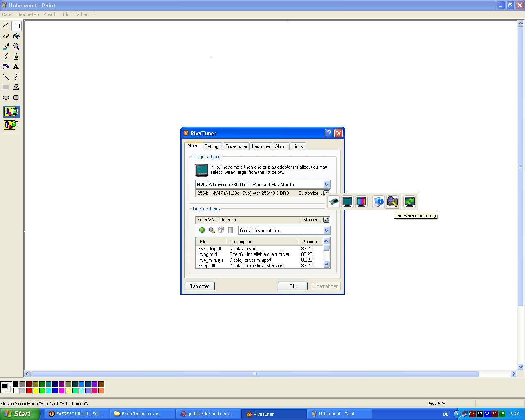Image resolution: width=525 pixels, height=420 pixels.
Task: Select the Rounded Rectangle tool
Action: (16, 98)
